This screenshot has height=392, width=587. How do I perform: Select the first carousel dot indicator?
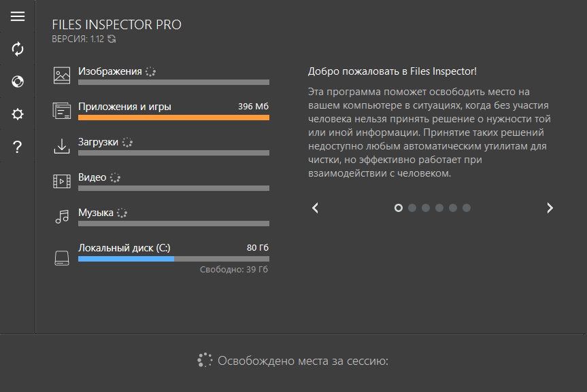point(399,208)
